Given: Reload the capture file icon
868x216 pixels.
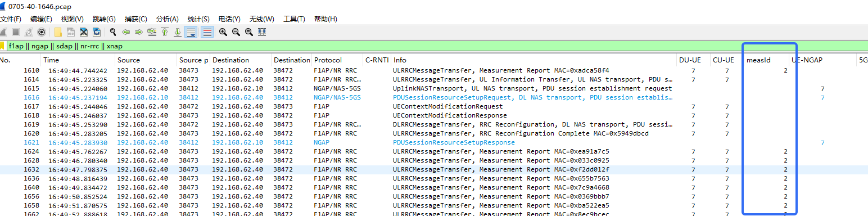Looking at the screenshot, I should point(97,32).
